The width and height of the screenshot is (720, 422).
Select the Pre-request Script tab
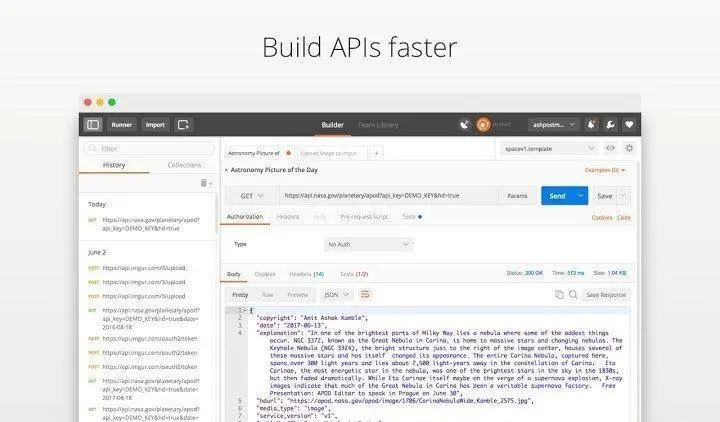pyautogui.click(x=364, y=216)
